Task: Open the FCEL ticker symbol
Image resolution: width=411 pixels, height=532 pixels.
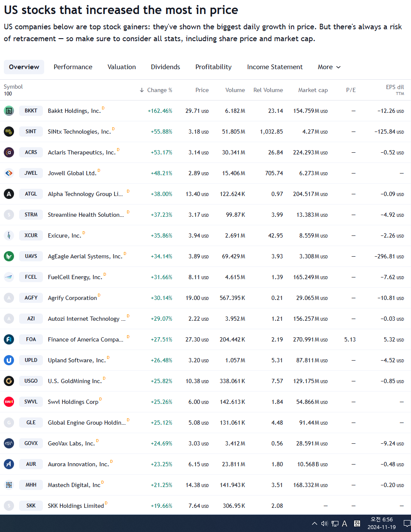Action: click(31, 277)
